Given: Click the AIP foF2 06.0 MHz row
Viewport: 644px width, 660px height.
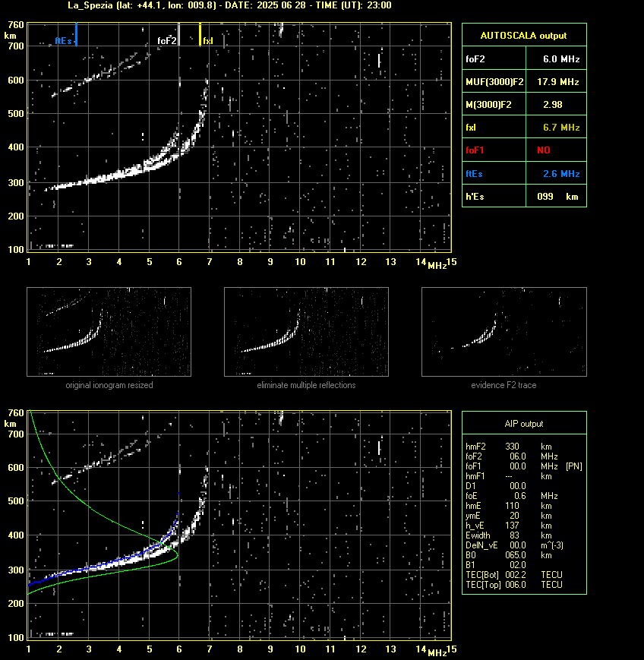Looking at the screenshot, I should pyautogui.click(x=511, y=456).
